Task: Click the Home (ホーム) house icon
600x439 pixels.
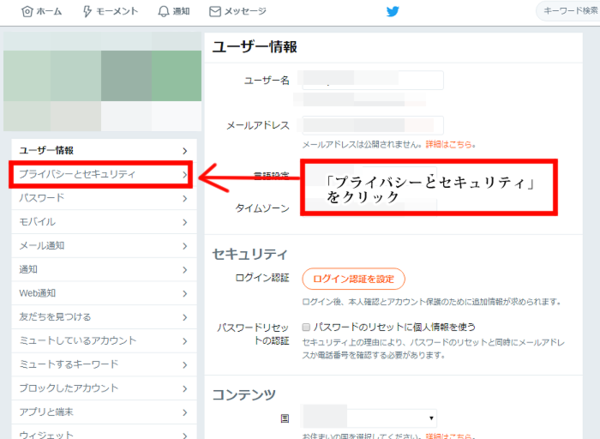Action: pyautogui.click(x=27, y=11)
